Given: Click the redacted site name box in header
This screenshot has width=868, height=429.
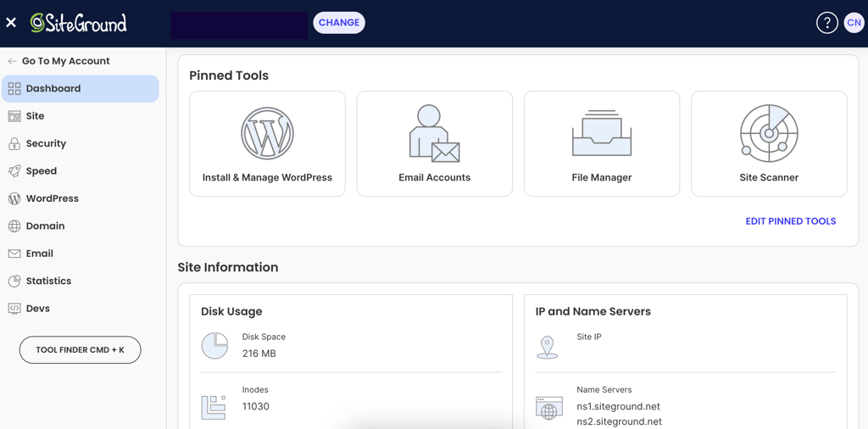Looking at the screenshot, I should click(239, 25).
